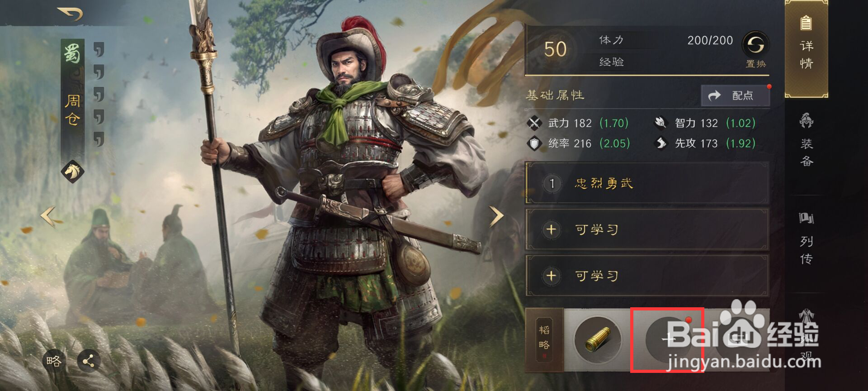Select the first 可学习 skill slot
Viewport: 868px width, 391px height.
tap(647, 229)
